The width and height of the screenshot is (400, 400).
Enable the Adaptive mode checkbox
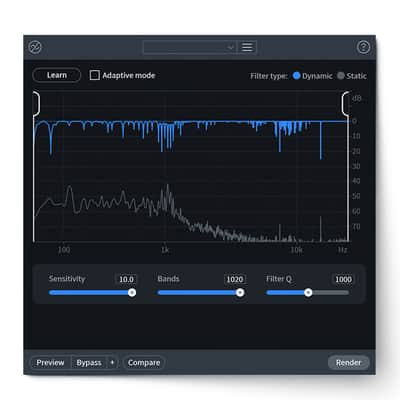pyautogui.click(x=95, y=75)
